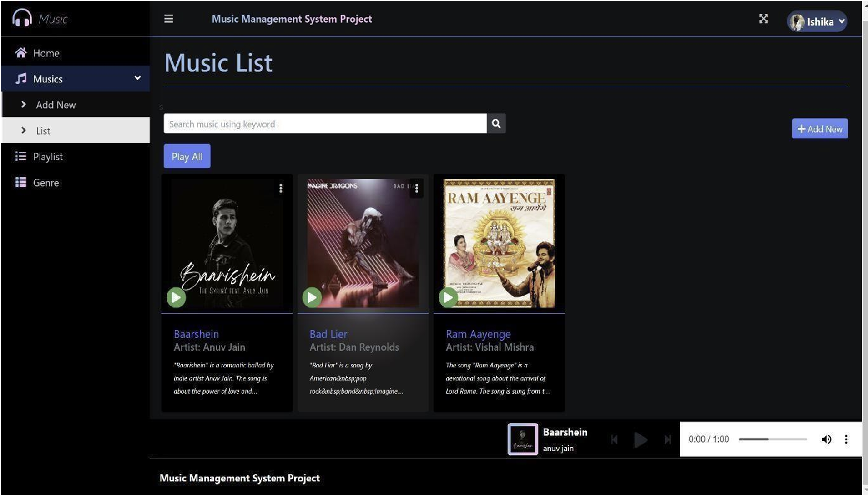Open the Ram Aayenge title link
The image size is (868, 495).
coord(478,334)
